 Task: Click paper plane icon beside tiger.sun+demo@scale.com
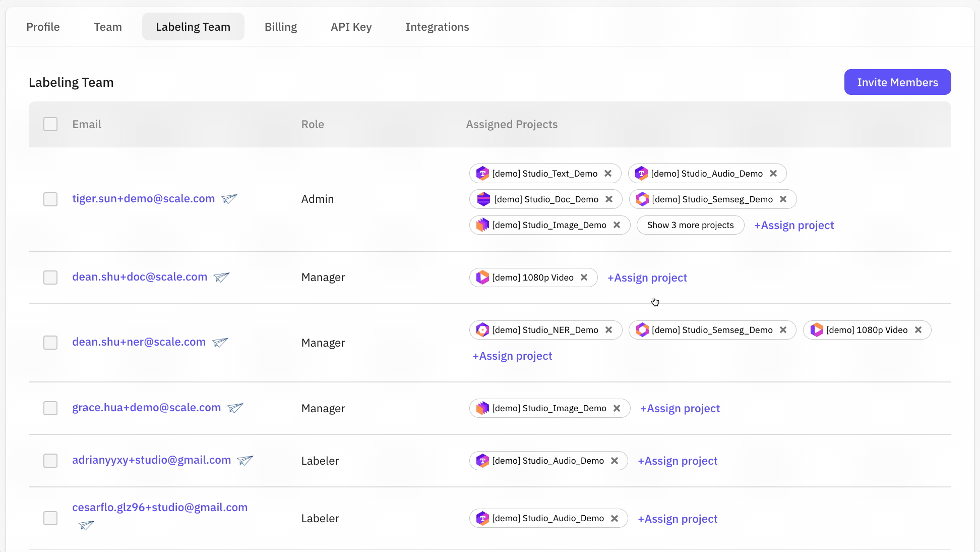pyautogui.click(x=229, y=199)
